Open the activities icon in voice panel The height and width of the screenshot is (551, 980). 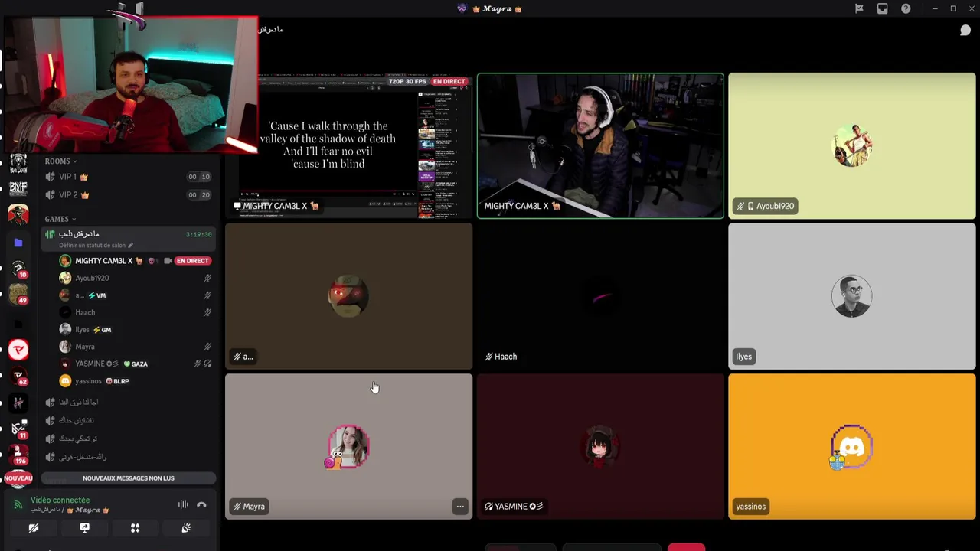pyautogui.click(x=135, y=528)
